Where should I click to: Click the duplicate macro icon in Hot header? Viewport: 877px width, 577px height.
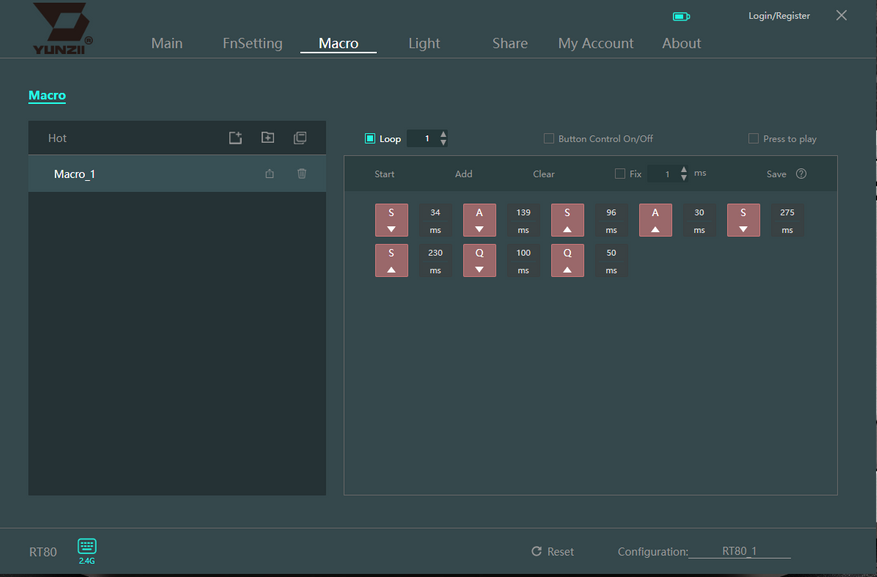click(300, 138)
